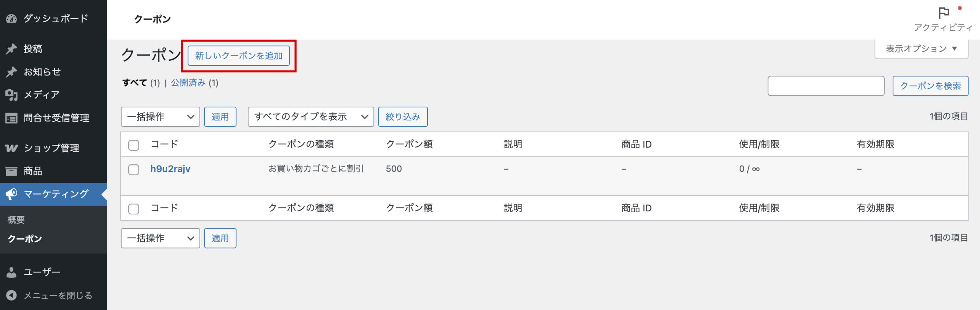Filter by 公開済み published coupons
The width and height of the screenshot is (980, 310).
pyautogui.click(x=188, y=83)
